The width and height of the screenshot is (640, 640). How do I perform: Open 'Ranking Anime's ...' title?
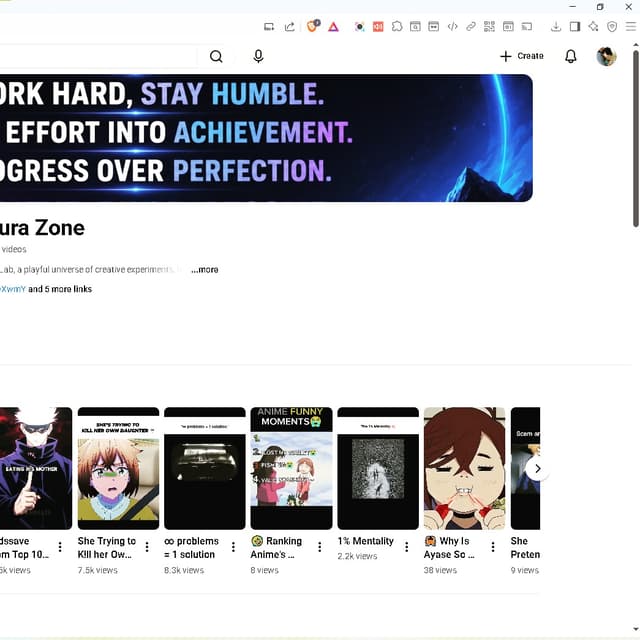coord(276,548)
